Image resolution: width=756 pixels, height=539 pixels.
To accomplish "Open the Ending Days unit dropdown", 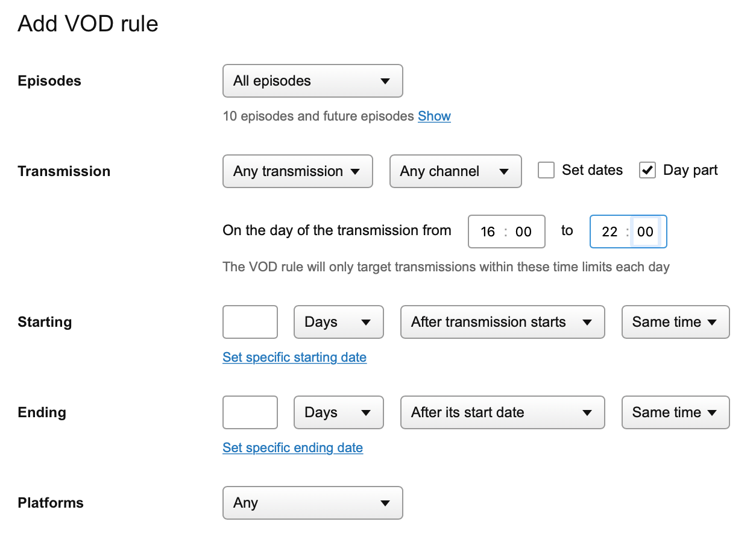I will click(x=338, y=412).
